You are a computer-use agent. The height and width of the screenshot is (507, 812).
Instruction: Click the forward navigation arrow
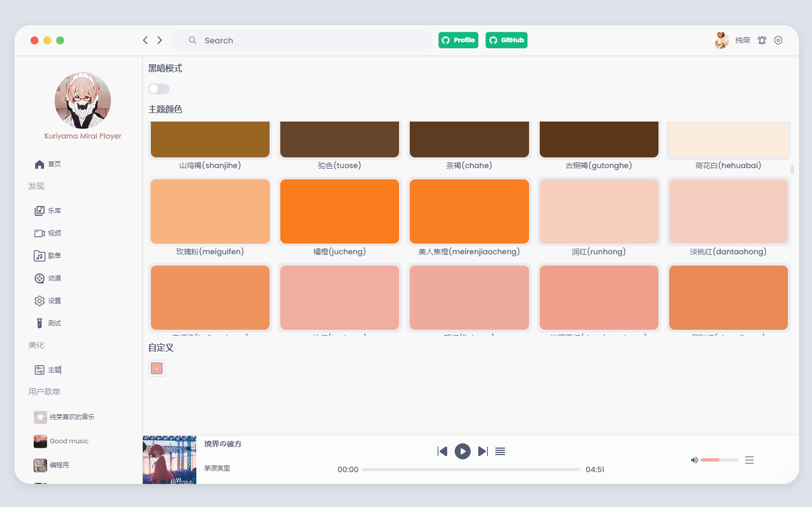[x=159, y=40]
